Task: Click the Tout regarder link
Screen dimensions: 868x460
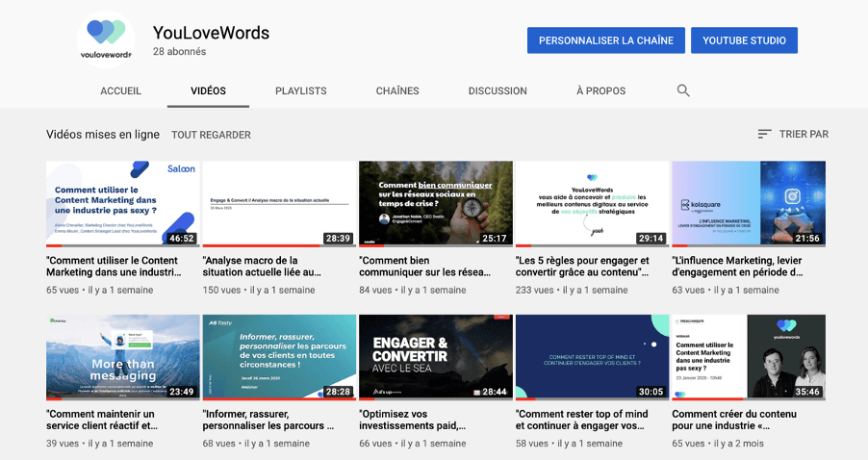Action: point(211,135)
